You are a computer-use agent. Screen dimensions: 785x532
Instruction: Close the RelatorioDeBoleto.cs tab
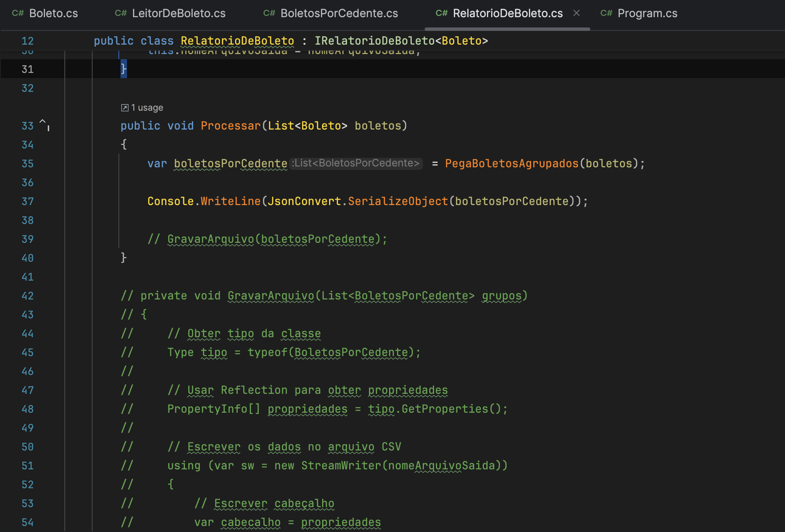tap(577, 13)
